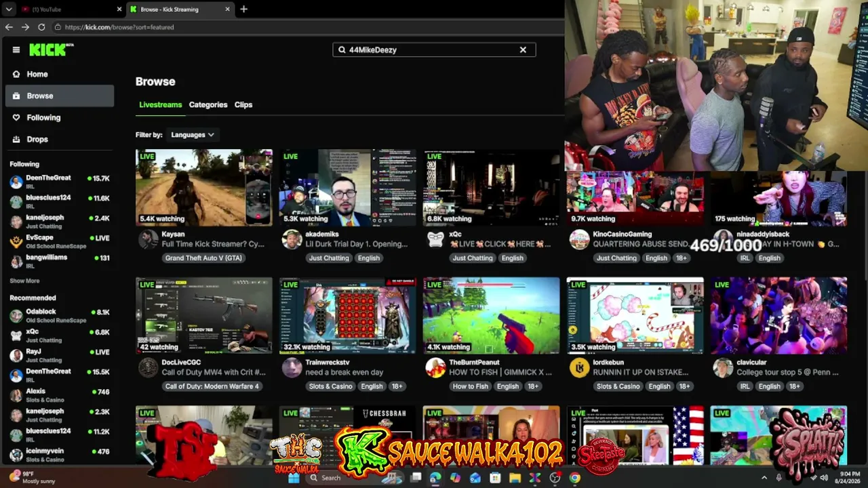Viewport: 868px width, 488px height.
Task: Open EvScape in the Following list
Action: point(60,241)
